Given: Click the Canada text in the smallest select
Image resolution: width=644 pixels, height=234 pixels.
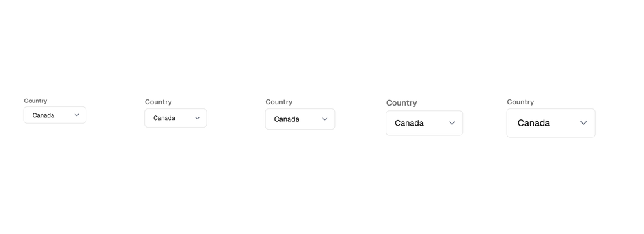Looking at the screenshot, I should (x=43, y=115).
